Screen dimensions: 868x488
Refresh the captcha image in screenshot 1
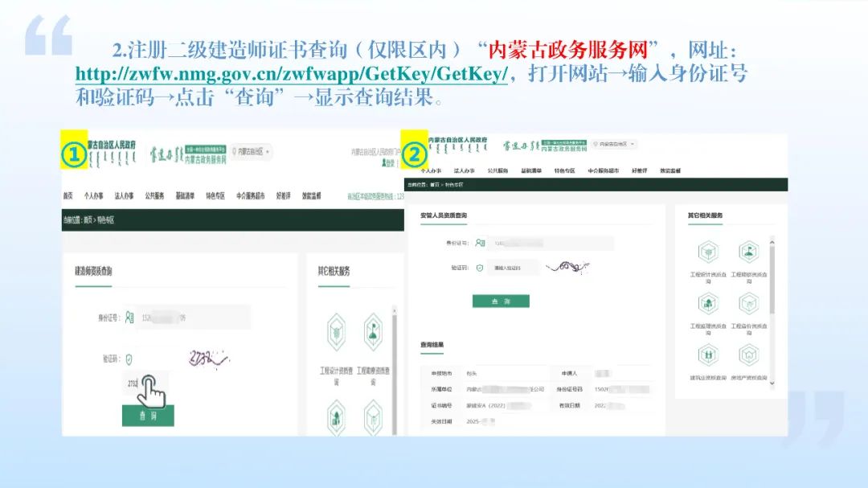tap(208, 359)
